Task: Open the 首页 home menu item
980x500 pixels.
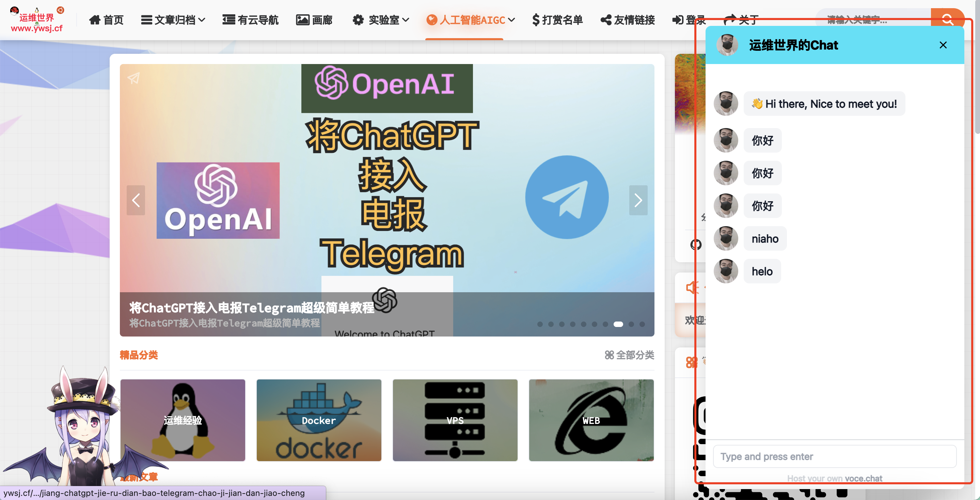Action: (x=106, y=20)
